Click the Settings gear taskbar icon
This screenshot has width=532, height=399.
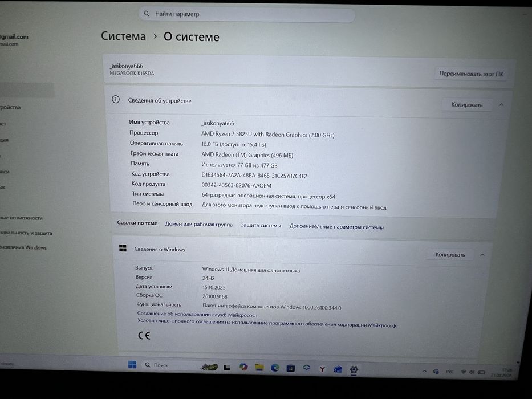pos(354,369)
